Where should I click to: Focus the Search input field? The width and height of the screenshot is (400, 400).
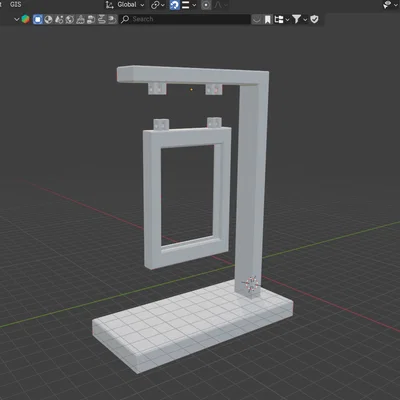pyautogui.click(x=185, y=19)
